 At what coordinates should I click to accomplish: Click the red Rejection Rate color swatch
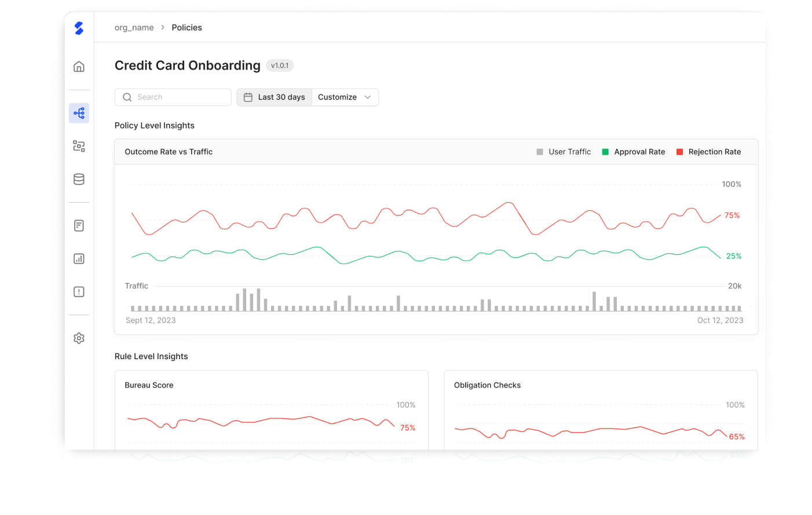(x=680, y=152)
